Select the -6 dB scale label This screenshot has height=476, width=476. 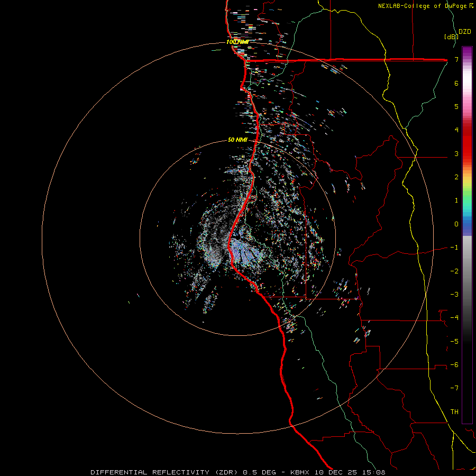[x=454, y=365]
